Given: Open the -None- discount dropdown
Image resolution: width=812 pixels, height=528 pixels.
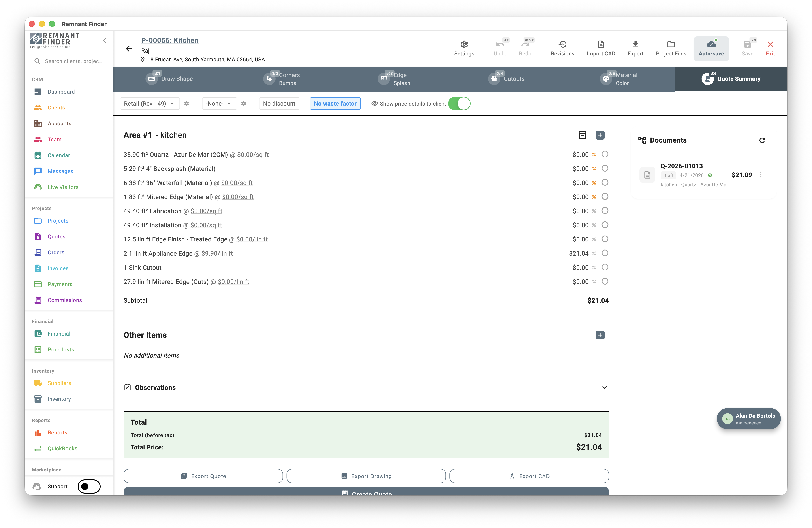Looking at the screenshot, I should pyautogui.click(x=219, y=104).
